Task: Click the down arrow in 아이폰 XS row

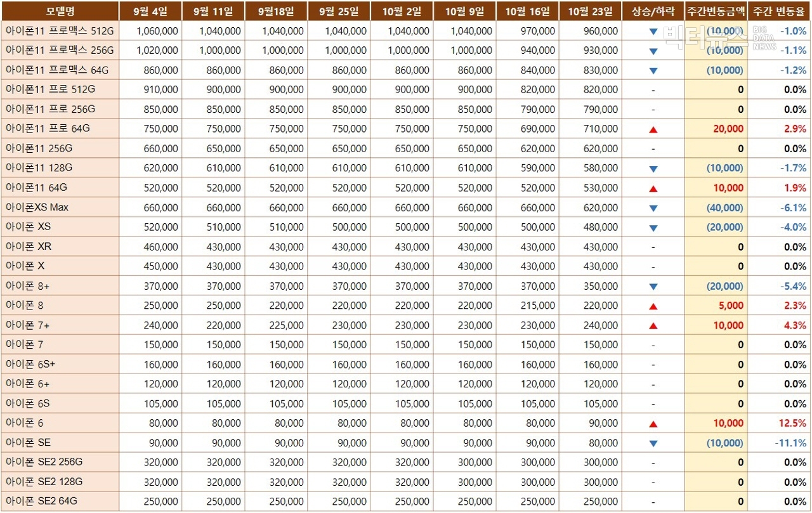Action: 653,228
